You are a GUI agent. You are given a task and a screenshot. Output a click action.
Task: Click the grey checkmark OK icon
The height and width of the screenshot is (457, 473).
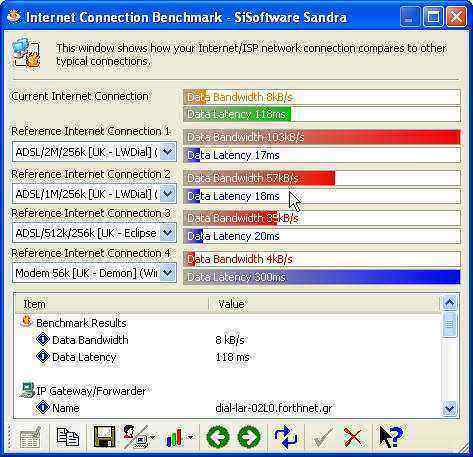tap(323, 437)
